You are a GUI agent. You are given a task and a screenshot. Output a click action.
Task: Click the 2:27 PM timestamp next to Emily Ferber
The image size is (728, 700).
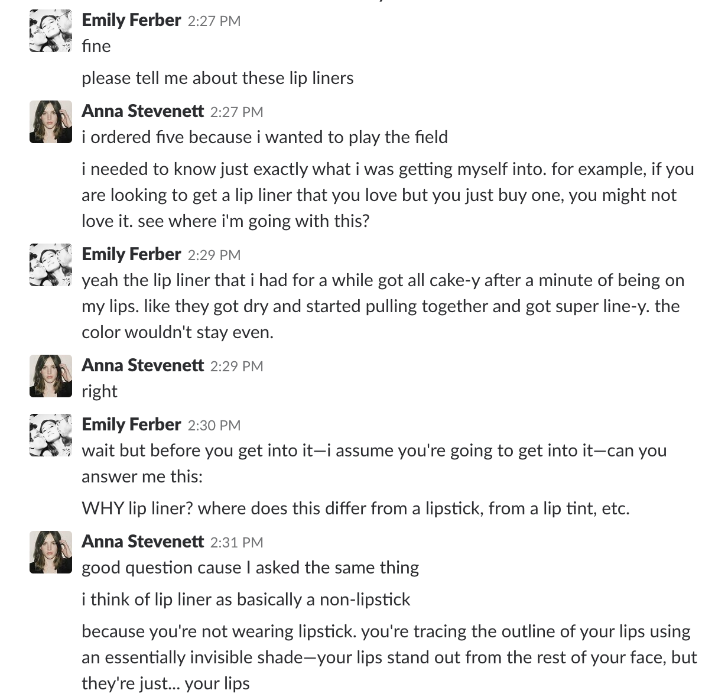214,21
